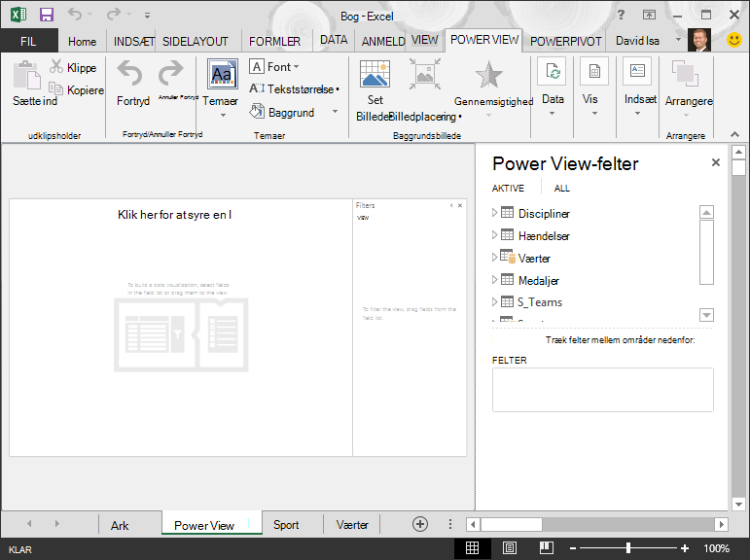Switch to Page Break Preview in status bar
Image resolution: width=750 pixels, height=560 pixels.
547,548
